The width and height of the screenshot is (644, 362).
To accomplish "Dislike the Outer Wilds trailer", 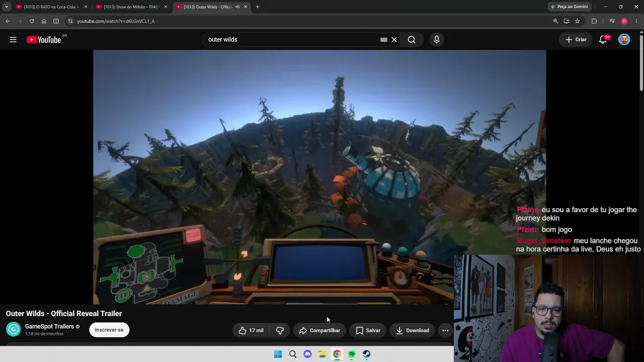I will pos(280,330).
